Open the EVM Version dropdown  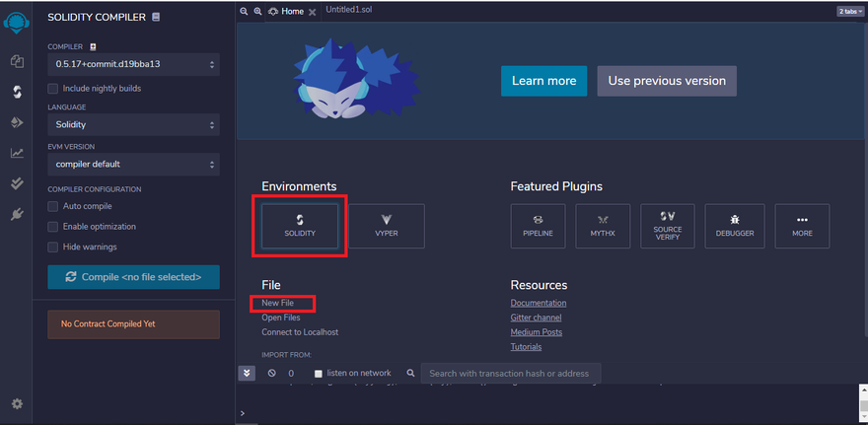133,164
